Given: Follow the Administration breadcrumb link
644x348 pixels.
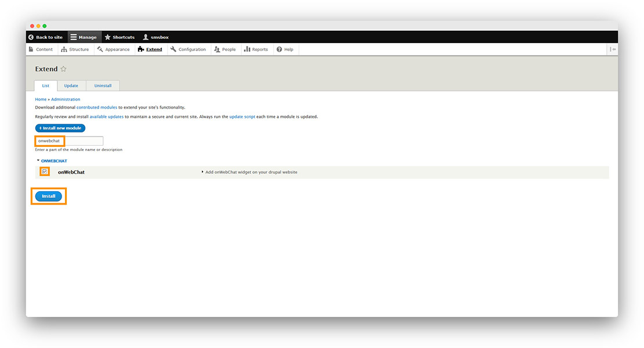Looking at the screenshot, I should pos(66,99).
